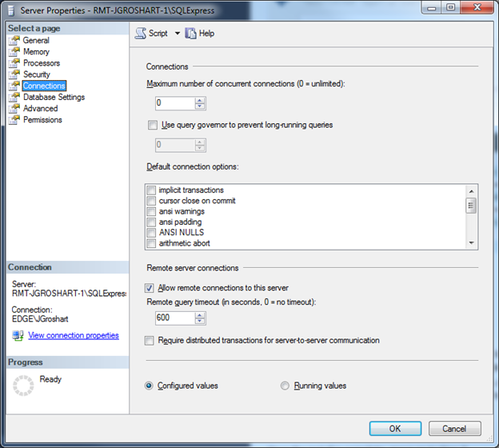Check cursor close on commit option
The width and height of the screenshot is (499, 448).
point(151,201)
